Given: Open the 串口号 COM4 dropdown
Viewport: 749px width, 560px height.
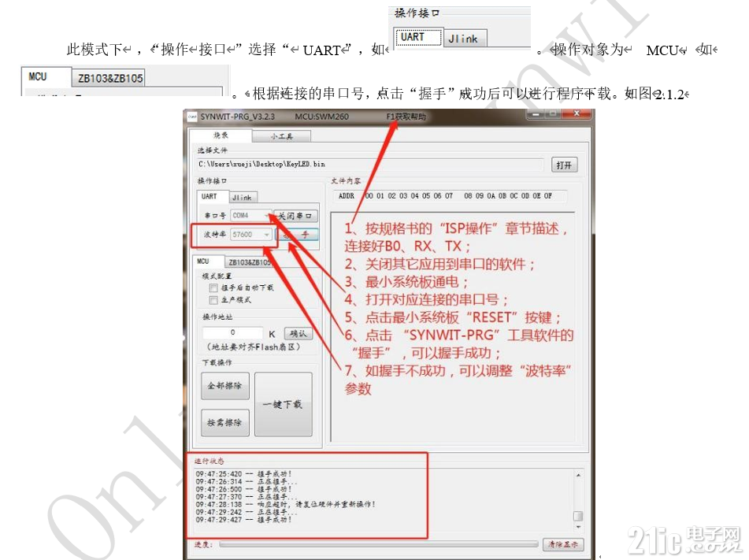Looking at the screenshot, I should [x=250, y=216].
